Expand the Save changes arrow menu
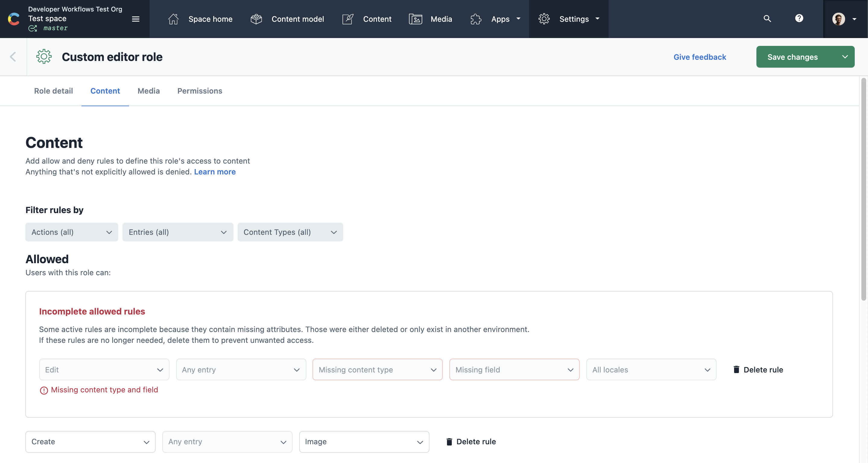868x463 pixels. click(x=845, y=57)
